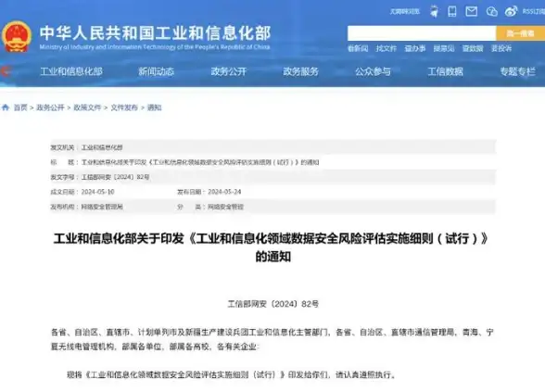Click the ministry title 中华人民共和国工业和信息化部
545x392 pixels.
click(155, 33)
